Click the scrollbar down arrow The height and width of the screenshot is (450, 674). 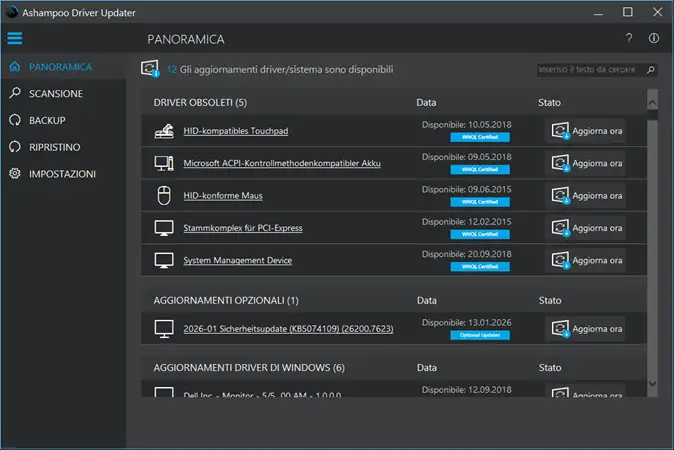point(653,383)
